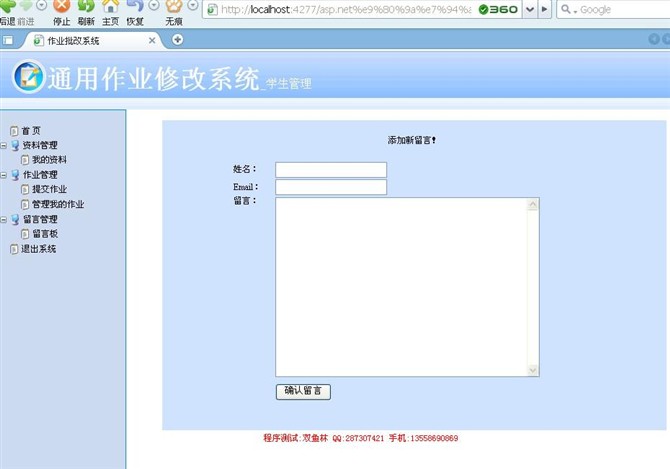The height and width of the screenshot is (469, 670).
Task: Click the 作业管理 folder icon
Action: click(15, 175)
